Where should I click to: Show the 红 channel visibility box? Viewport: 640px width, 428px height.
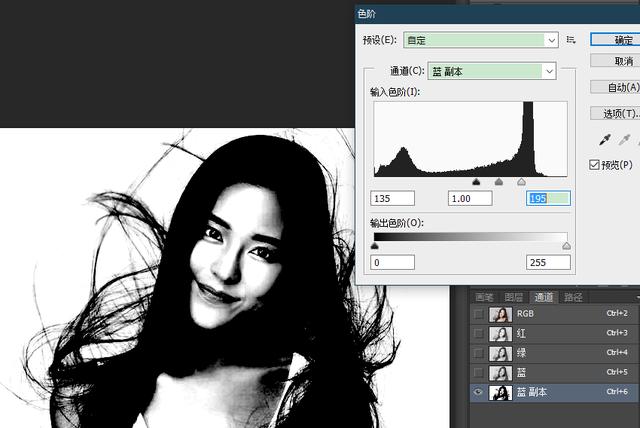point(478,333)
